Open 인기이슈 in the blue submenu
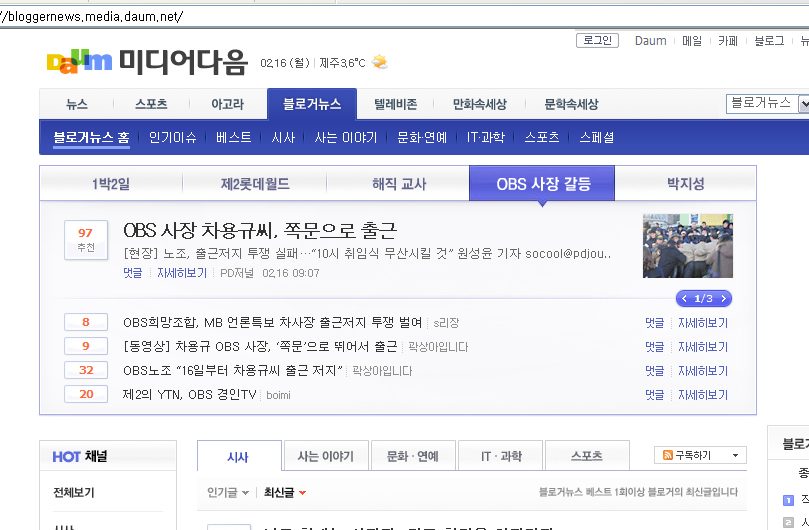The width and height of the screenshot is (809, 530). click(172, 137)
